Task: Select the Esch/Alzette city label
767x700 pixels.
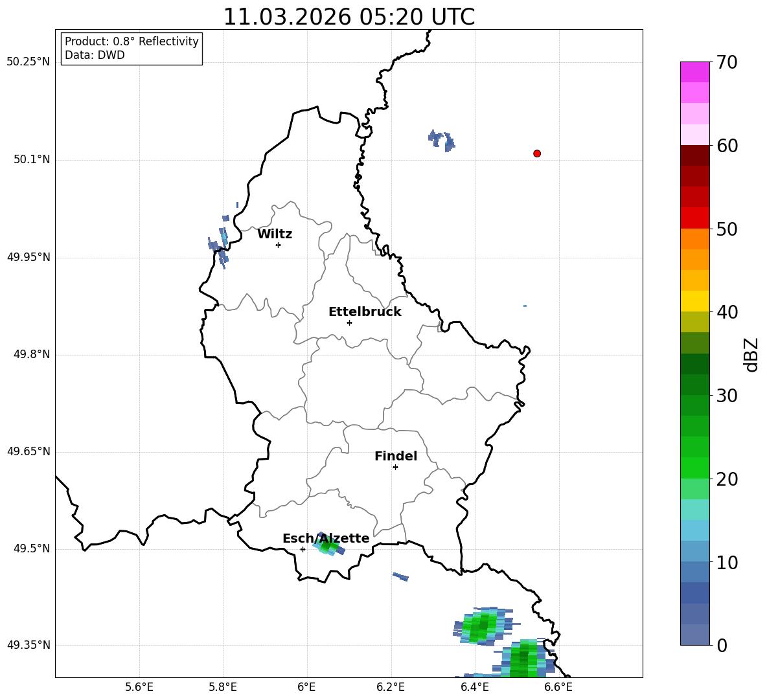Action: coord(326,538)
